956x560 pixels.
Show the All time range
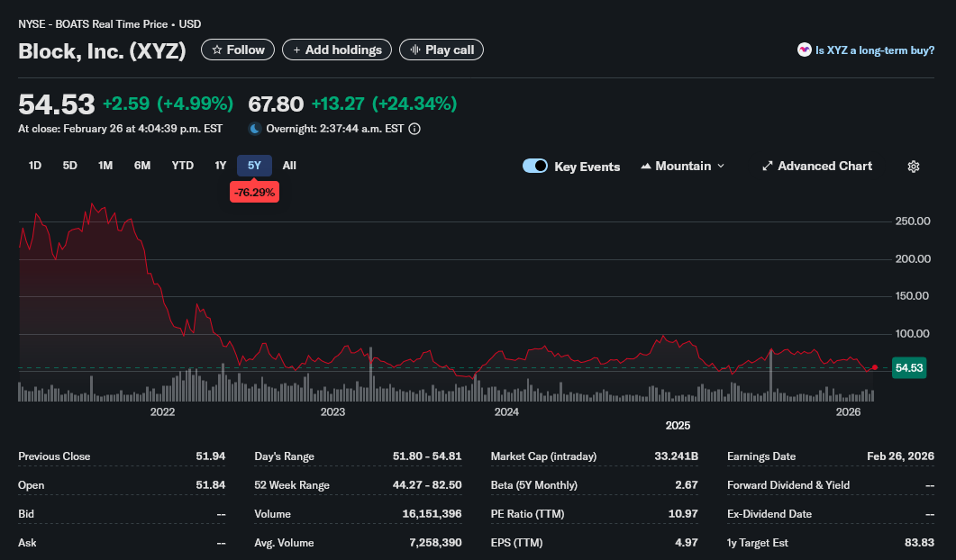(x=289, y=165)
